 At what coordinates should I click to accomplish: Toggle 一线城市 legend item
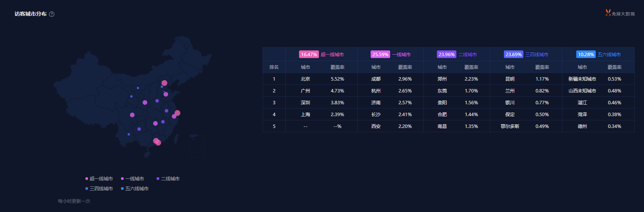(132, 179)
